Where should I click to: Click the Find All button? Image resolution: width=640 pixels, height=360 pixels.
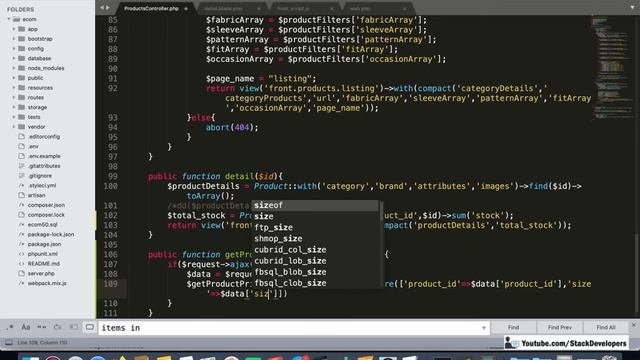click(606, 327)
